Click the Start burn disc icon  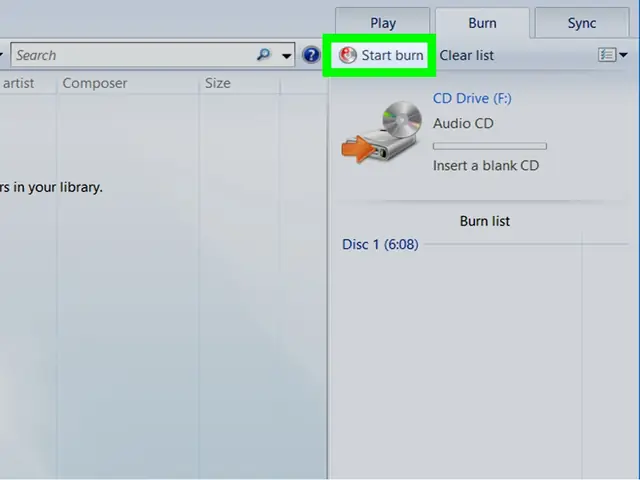click(348, 55)
